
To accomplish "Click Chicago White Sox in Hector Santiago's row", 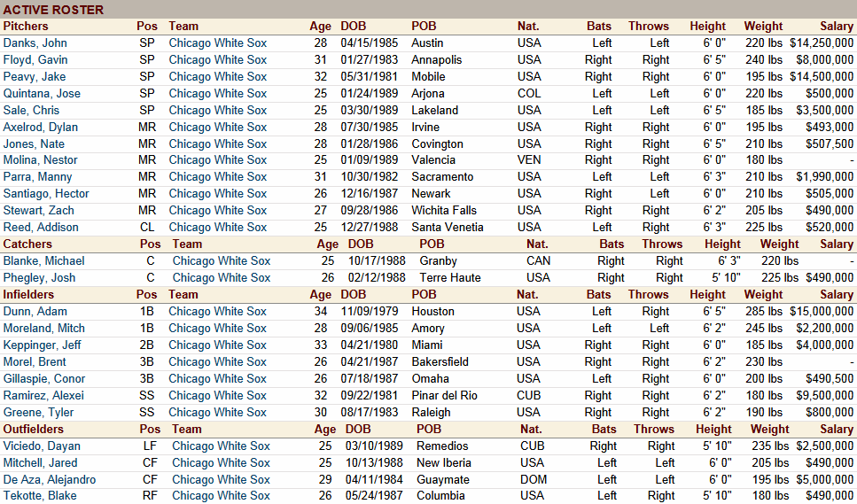I will (x=217, y=193).
